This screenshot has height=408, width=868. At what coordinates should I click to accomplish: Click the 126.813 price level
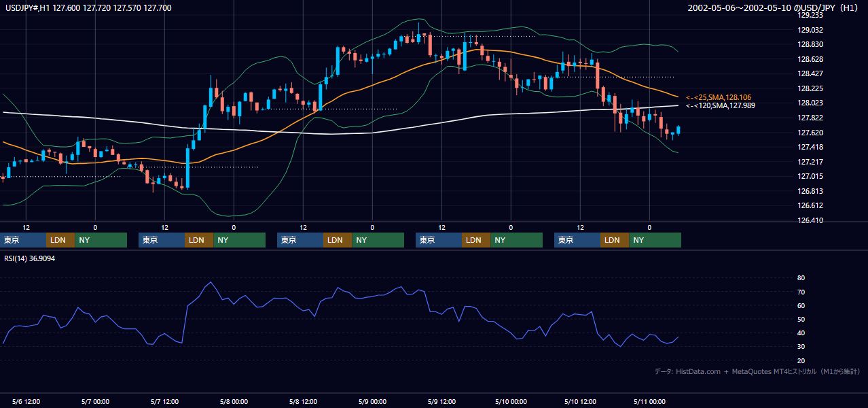811,191
